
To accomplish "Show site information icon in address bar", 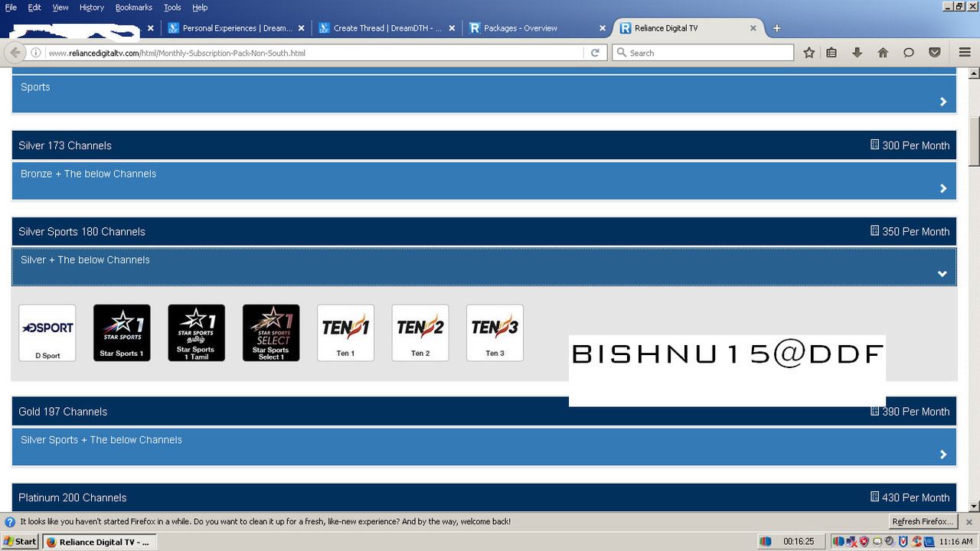I will pyautogui.click(x=35, y=53).
